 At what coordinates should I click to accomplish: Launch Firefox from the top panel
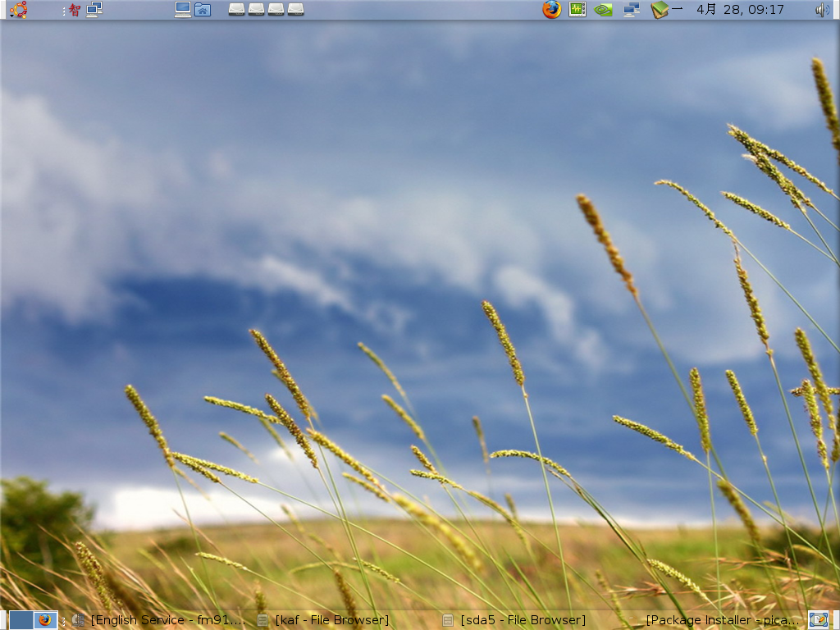coord(552,10)
